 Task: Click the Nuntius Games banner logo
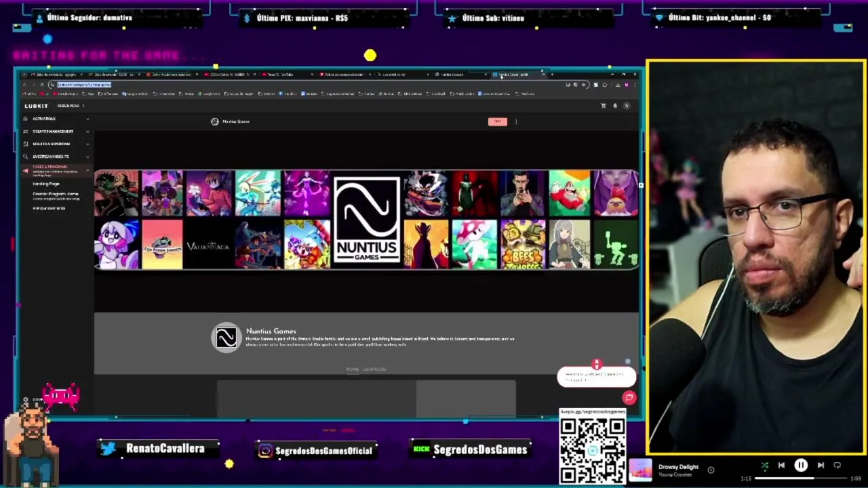click(x=366, y=220)
